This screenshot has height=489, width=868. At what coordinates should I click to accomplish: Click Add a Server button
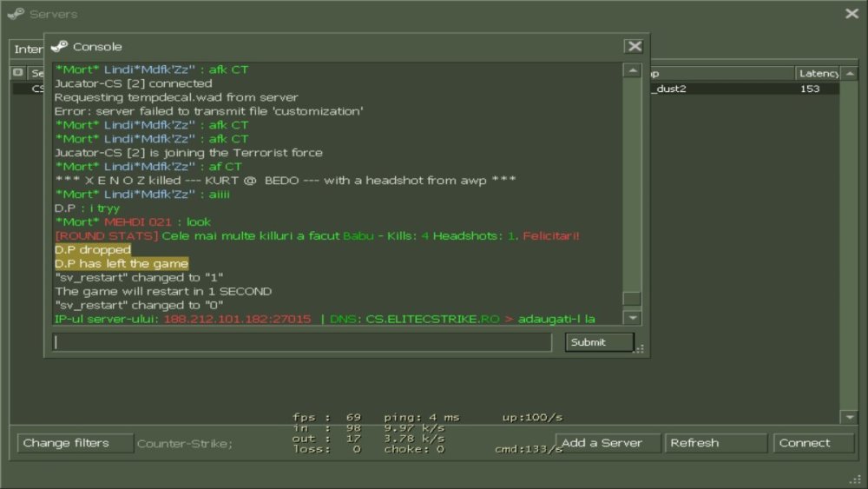click(608, 443)
